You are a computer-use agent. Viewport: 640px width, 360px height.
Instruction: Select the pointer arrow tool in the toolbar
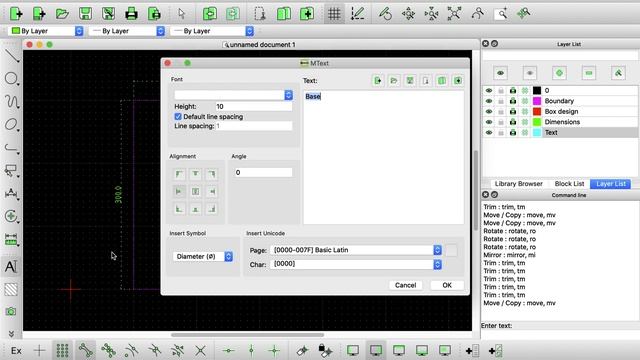tap(182, 14)
